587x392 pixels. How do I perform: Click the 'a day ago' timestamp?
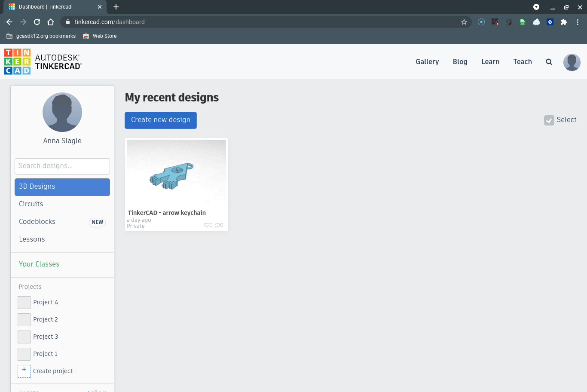(139, 220)
